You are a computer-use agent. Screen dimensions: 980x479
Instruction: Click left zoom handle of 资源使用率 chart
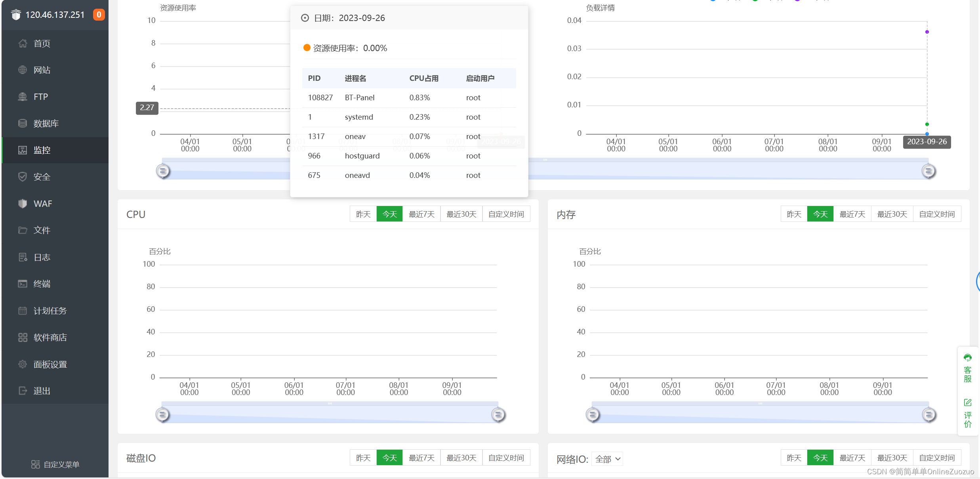163,171
